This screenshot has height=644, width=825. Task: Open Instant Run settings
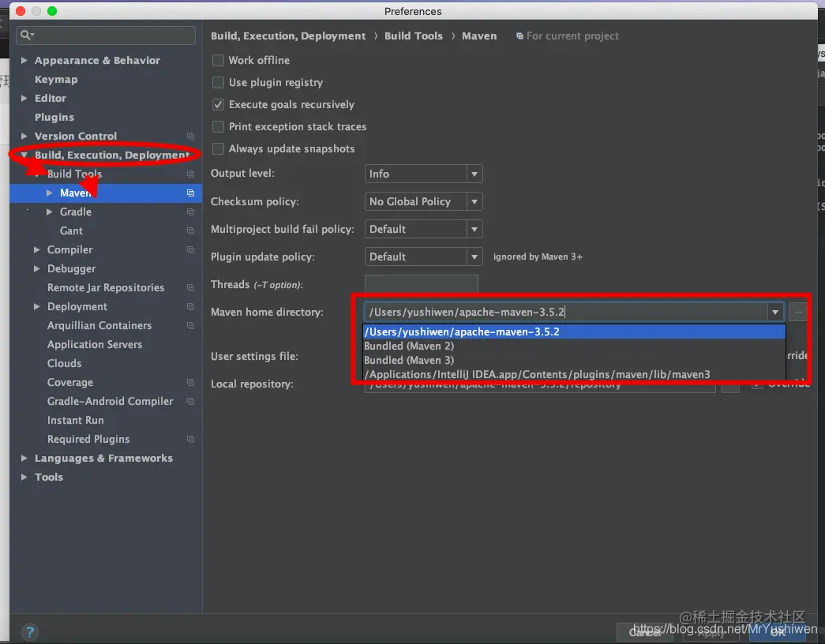tap(75, 421)
